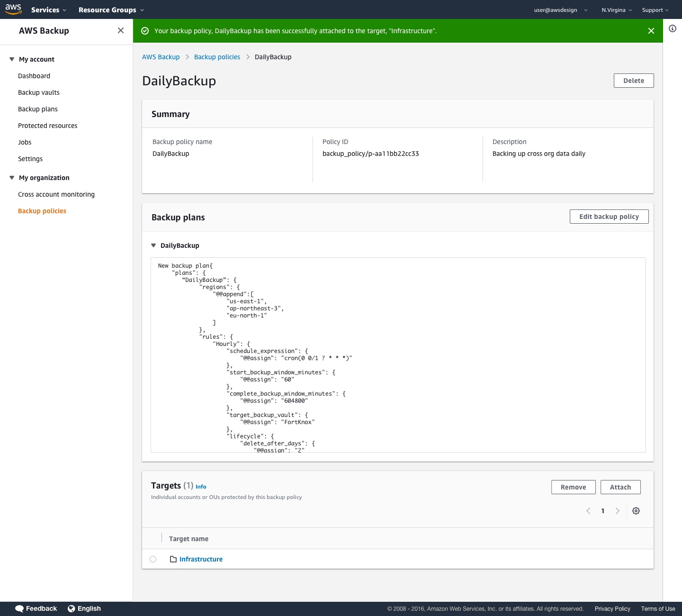
Task: Open the Services dropdown menu
Action: click(x=49, y=10)
